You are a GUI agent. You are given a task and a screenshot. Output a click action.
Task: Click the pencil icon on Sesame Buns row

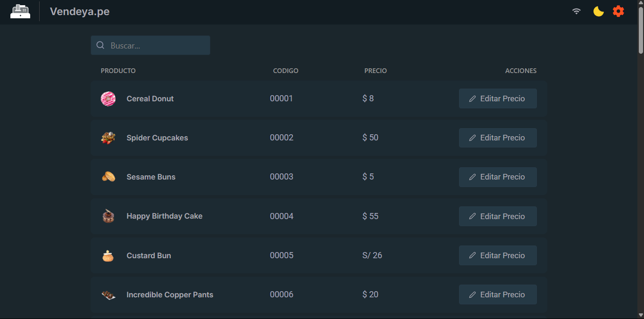point(472,177)
